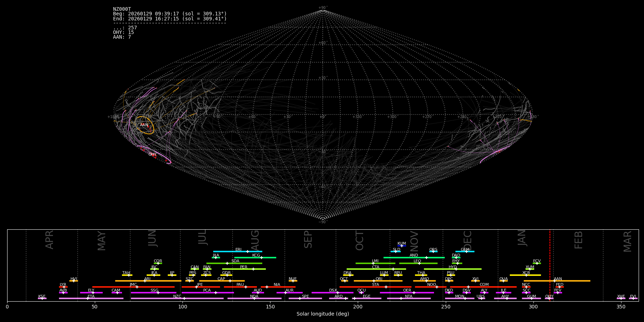Click the CTA shower bar
Screen dimensions: 644x322
tap(376, 269)
